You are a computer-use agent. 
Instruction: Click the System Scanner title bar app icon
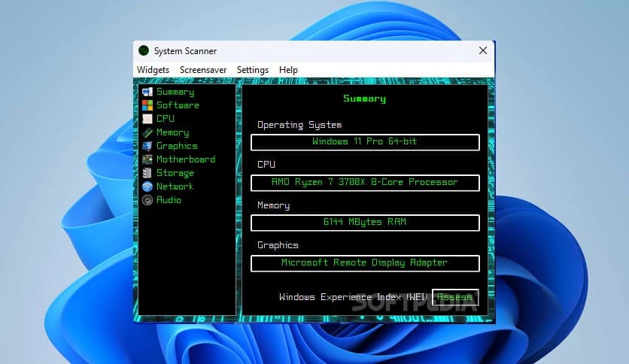144,50
